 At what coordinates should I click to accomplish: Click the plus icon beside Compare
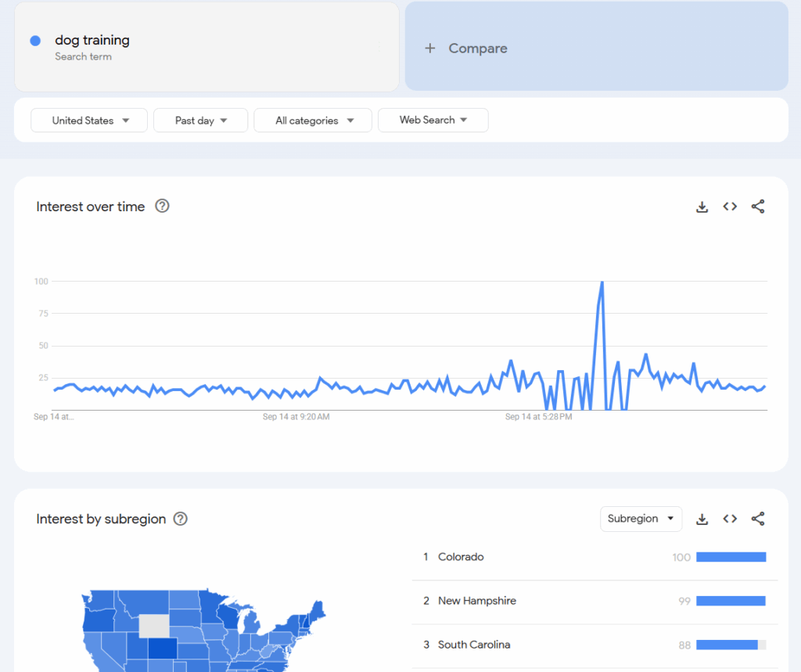[x=429, y=49]
